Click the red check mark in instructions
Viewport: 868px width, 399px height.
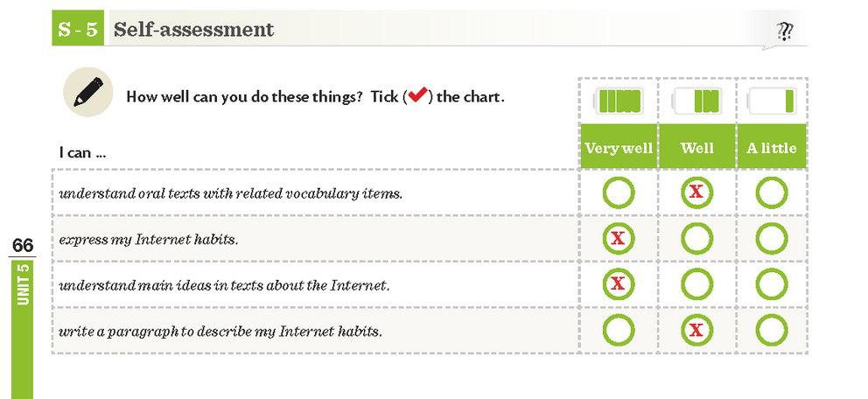pyautogui.click(x=418, y=95)
